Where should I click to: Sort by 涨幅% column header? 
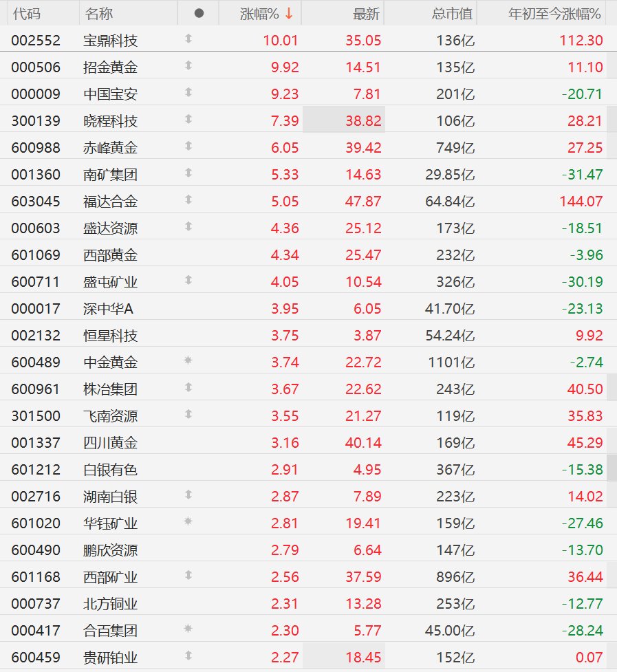pos(259,14)
